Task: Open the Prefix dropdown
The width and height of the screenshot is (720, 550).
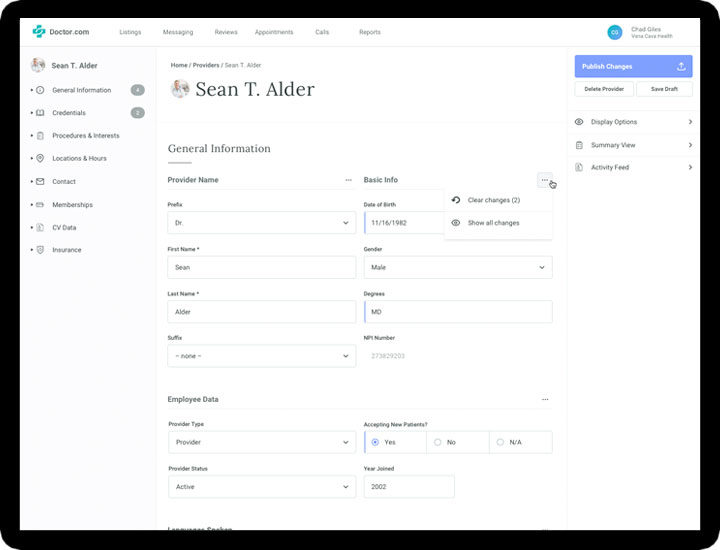Action: click(262, 222)
